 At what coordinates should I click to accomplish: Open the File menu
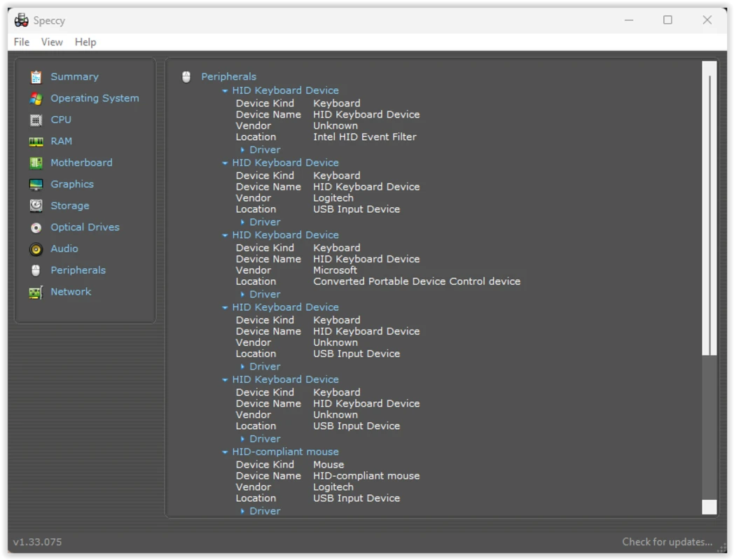(x=21, y=42)
